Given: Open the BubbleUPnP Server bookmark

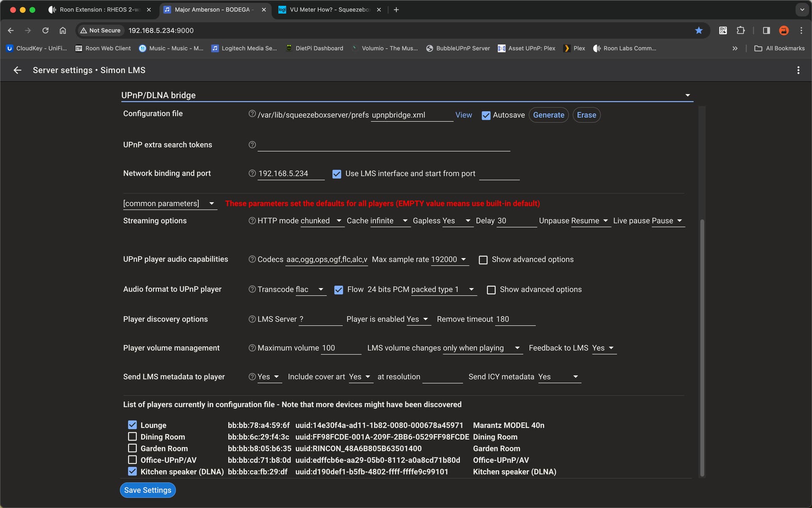Looking at the screenshot, I should pyautogui.click(x=458, y=48).
